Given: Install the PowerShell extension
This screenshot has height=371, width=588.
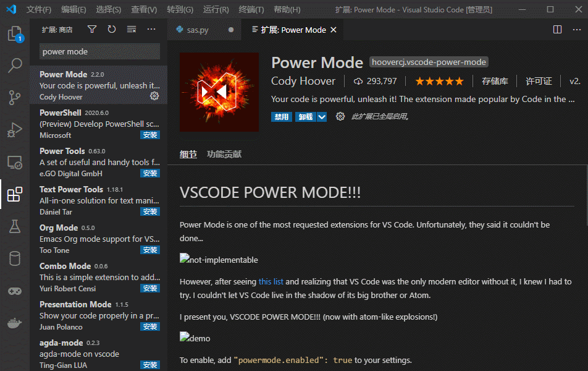Looking at the screenshot, I should coord(150,135).
